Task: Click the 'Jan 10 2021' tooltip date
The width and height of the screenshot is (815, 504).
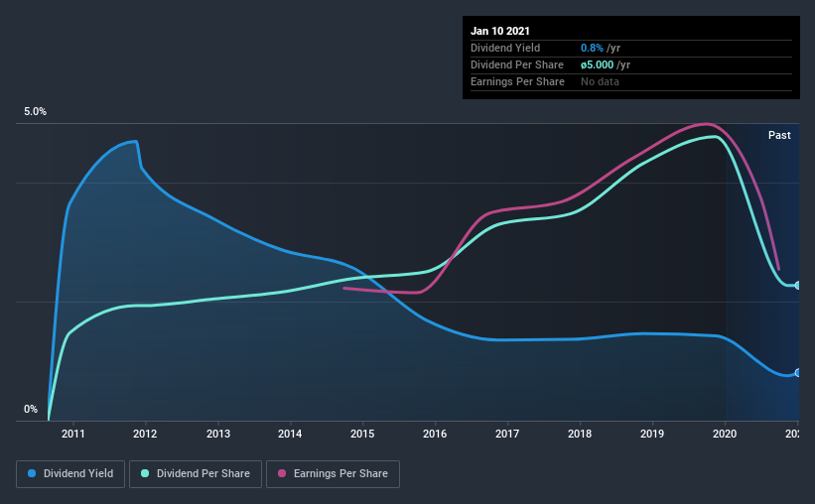Action: coord(500,31)
